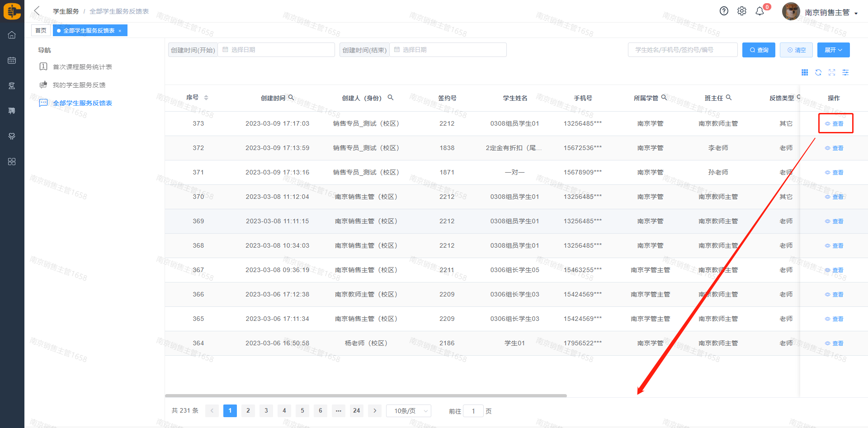Click the home icon in left sidebar
Viewport: 868px width, 428px height.
pyautogui.click(x=12, y=35)
